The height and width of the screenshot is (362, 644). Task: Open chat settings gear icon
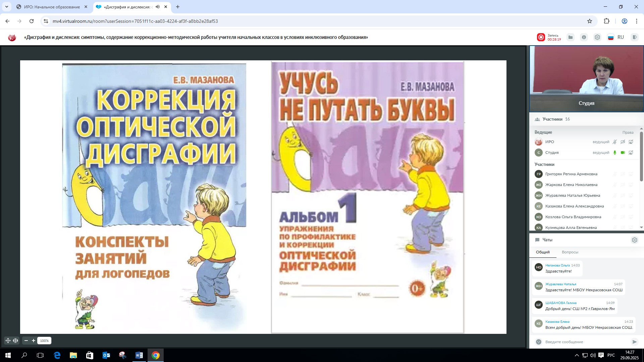click(x=634, y=240)
